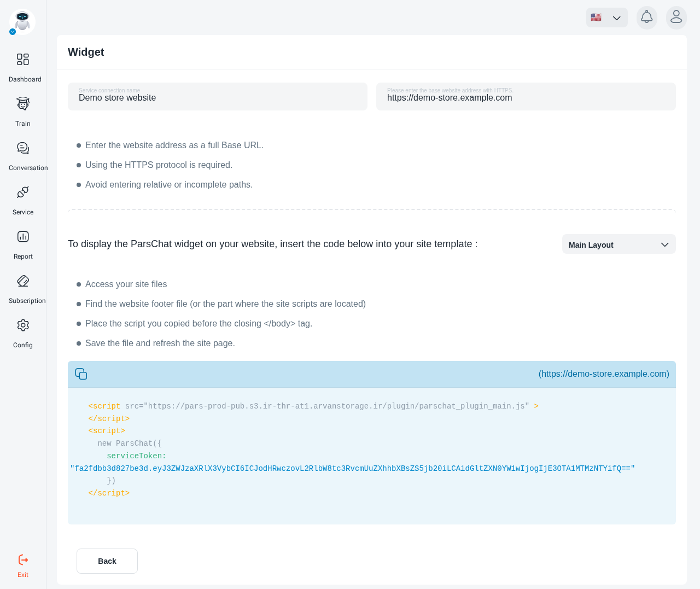Select the Service menu label
Image resolution: width=700 pixels, height=589 pixels.
click(x=23, y=212)
